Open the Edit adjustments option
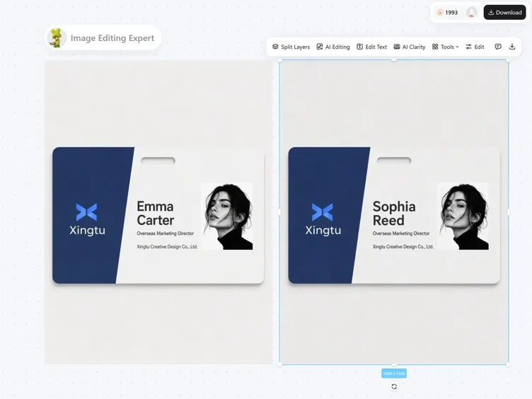532x399 pixels. coord(475,47)
